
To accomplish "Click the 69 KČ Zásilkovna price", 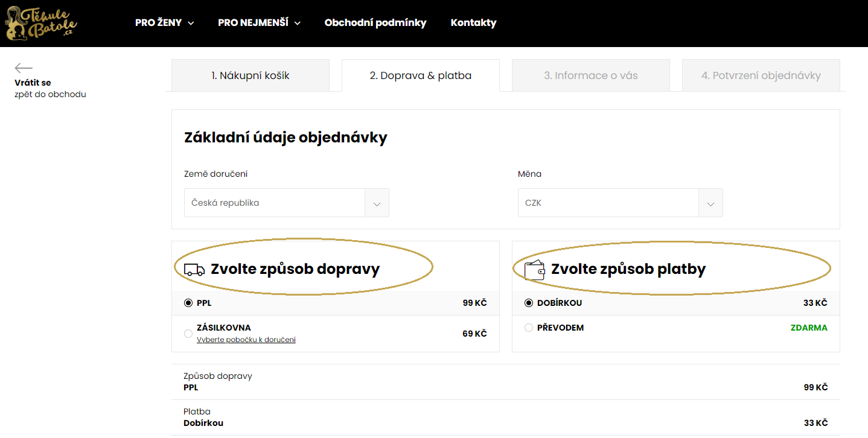I will click(x=474, y=334).
